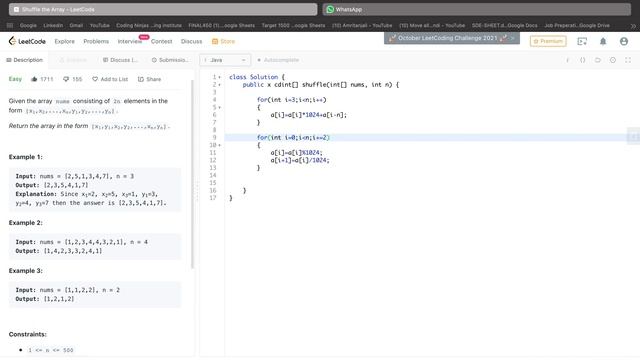The width and height of the screenshot is (640, 360).
Task: Open the Problems menu
Action: (x=96, y=41)
